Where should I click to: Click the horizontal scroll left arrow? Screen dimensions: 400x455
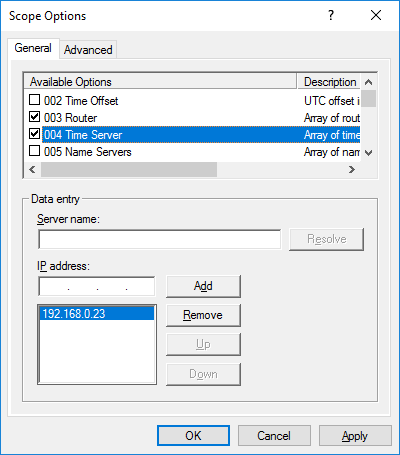coord(32,170)
